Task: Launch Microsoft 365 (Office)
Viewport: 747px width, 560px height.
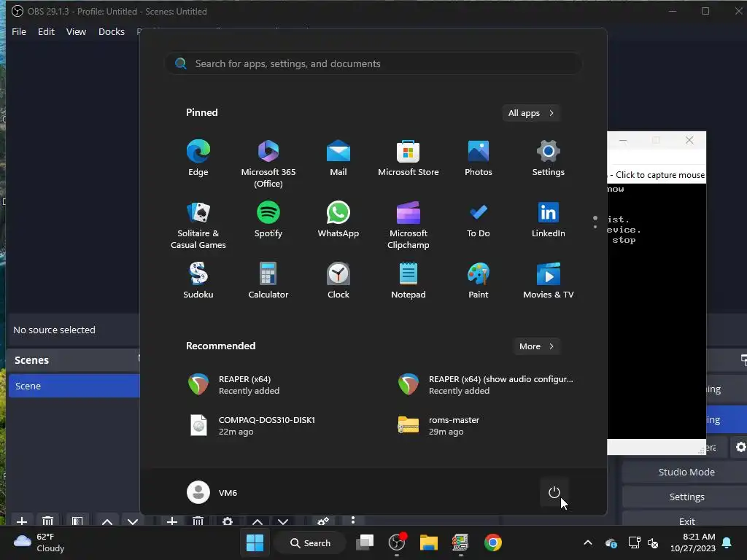Action: click(x=268, y=164)
